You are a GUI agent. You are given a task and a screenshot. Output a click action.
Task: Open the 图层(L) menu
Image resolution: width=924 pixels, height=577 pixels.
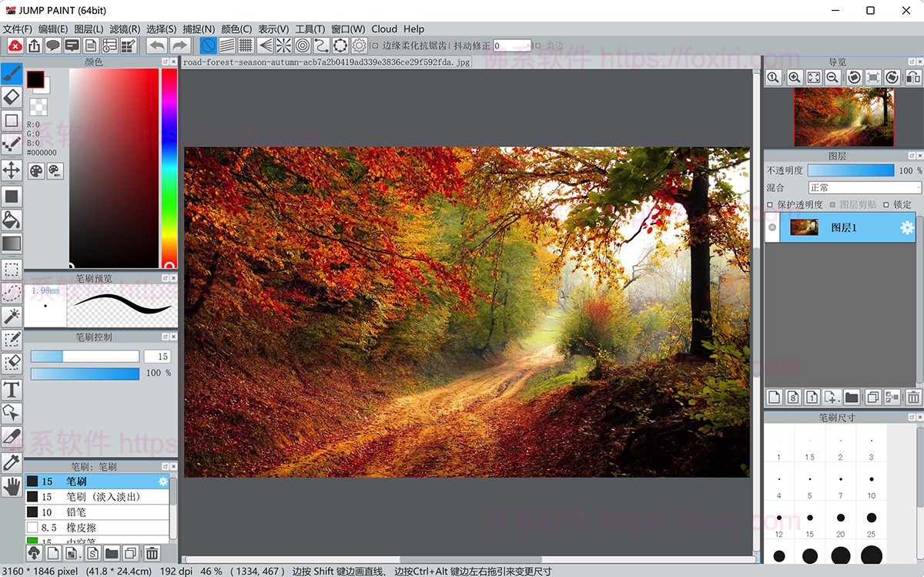[x=89, y=29]
